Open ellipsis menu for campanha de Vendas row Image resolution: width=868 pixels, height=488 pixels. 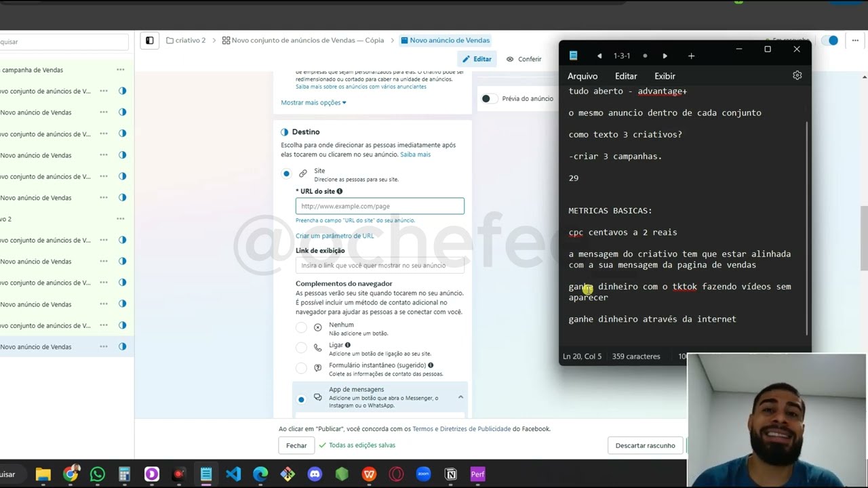pos(120,69)
